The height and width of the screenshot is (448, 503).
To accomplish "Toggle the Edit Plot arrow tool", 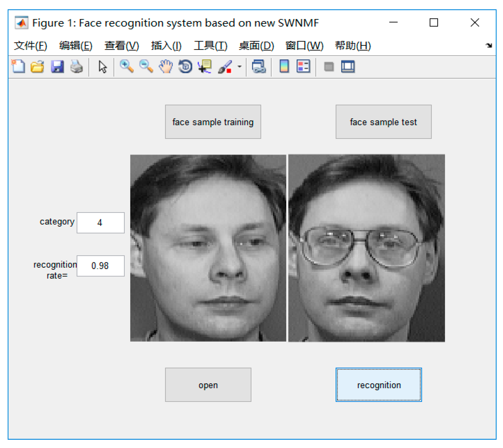I will pyautogui.click(x=103, y=67).
